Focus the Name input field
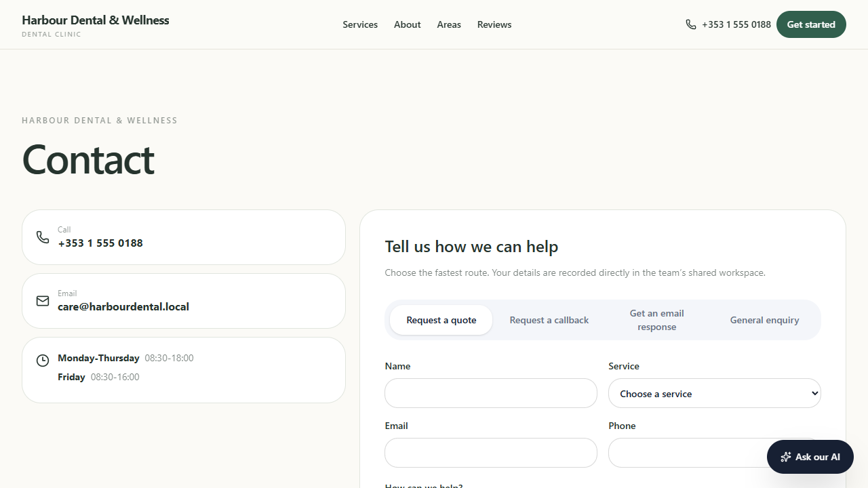 (491, 393)
